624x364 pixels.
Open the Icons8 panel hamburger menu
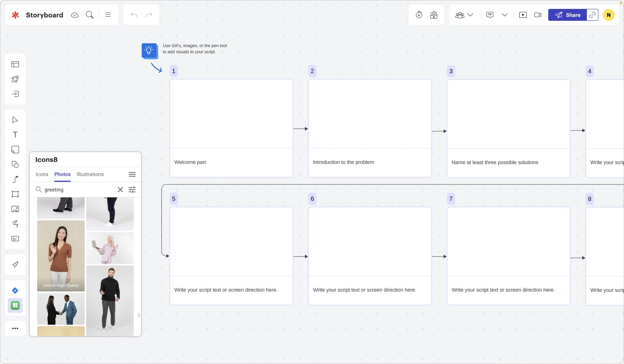coord(132,174)
